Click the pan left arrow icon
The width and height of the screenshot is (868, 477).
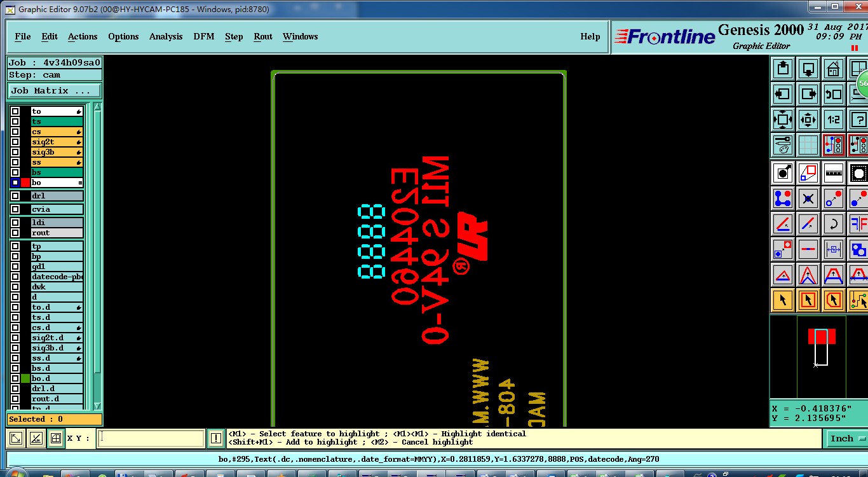pyautogui.click(x=782, y=94)
